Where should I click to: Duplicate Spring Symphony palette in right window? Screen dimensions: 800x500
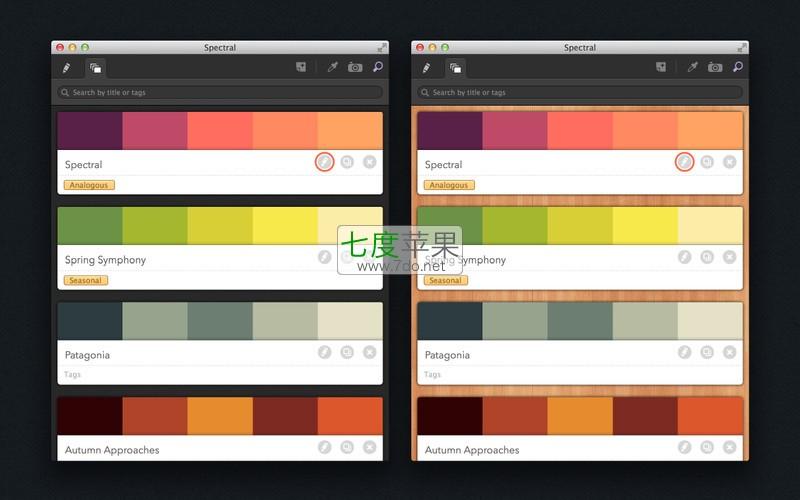707,257
